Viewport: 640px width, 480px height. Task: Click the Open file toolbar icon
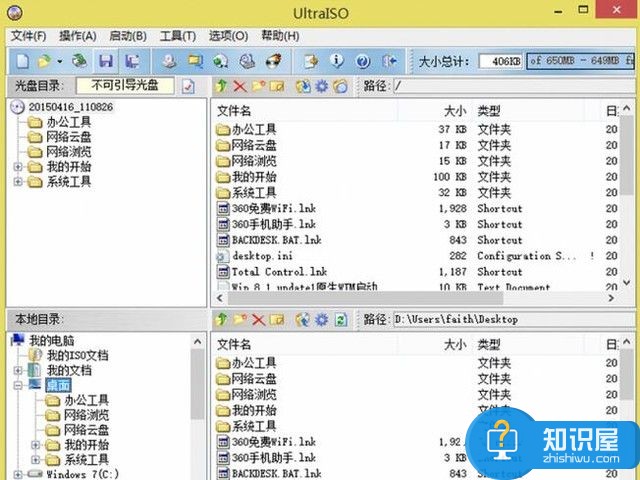click(44, 62)
